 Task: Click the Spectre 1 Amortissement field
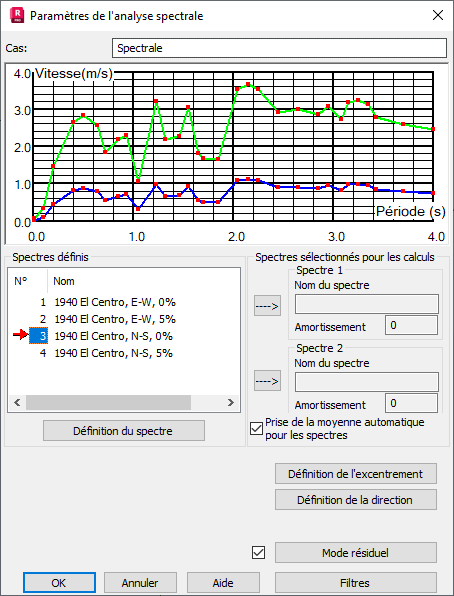click(411, 325)
